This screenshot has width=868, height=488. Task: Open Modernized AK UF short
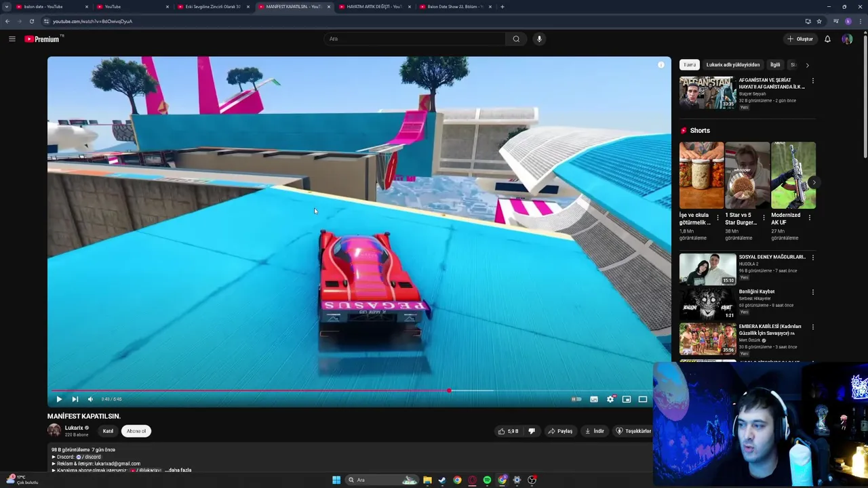click(x=793, y=175)
